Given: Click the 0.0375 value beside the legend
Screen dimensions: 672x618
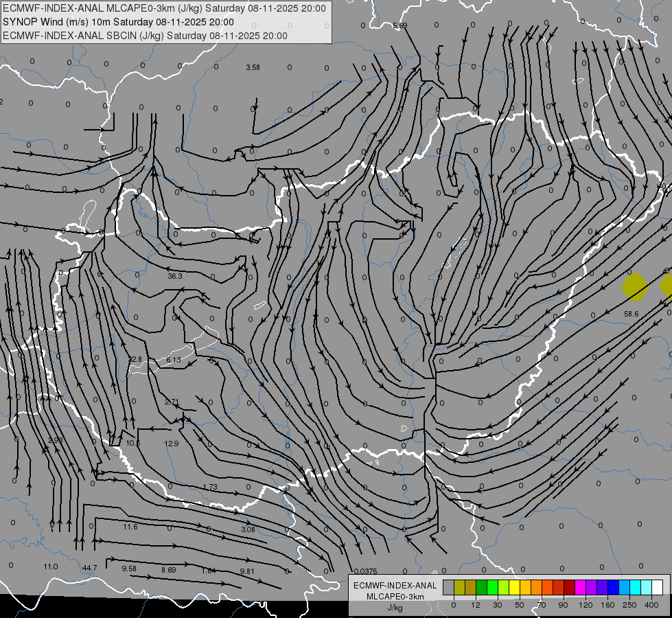Looking at the screenshot, I should click(366, 571).
